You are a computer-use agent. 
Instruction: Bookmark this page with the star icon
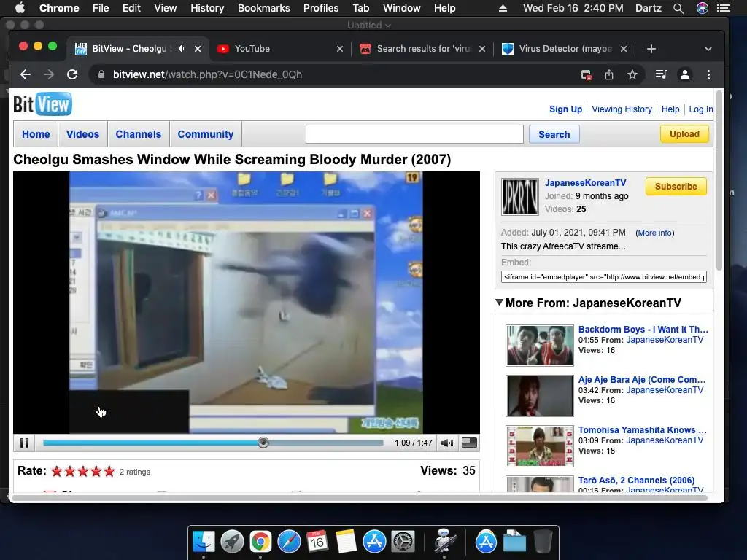pos(632,75)
